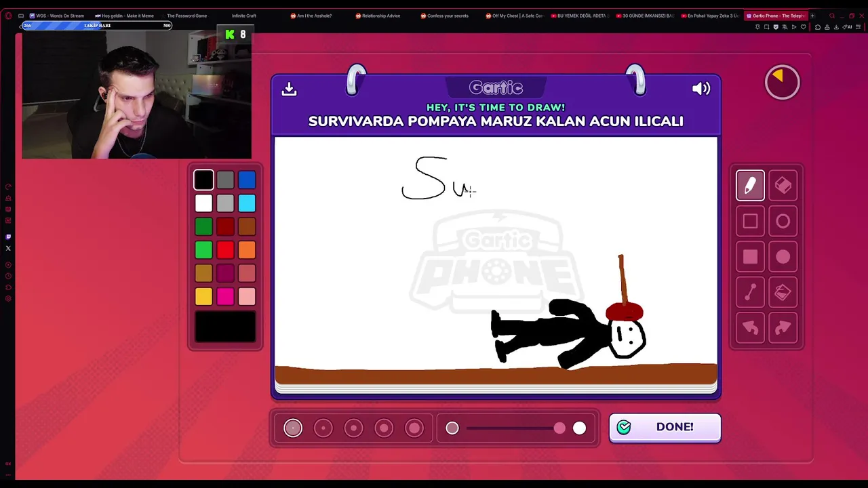This screenshot has height=488, width=868.
Task: Adjust the opacity slider handle
Action: 559,428
